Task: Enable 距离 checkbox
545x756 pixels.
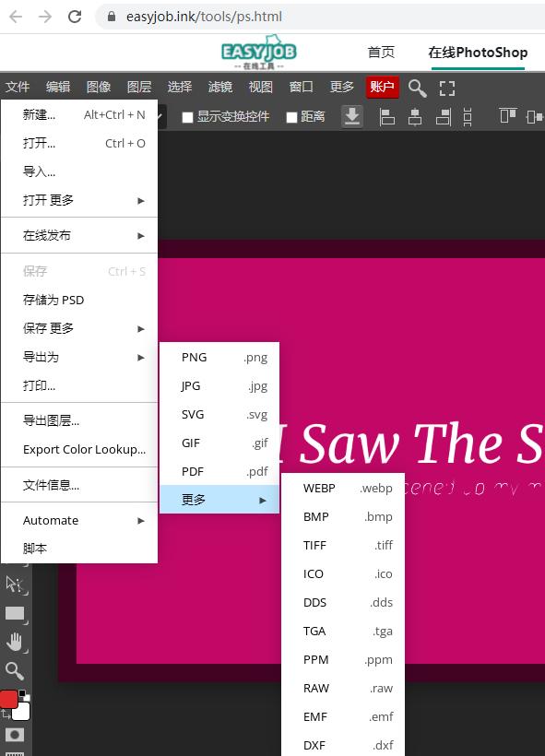Action: (x=291, y=117)
